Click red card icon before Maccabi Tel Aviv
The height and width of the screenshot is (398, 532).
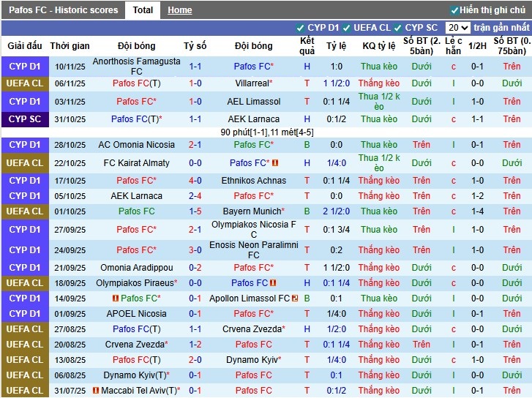(96, 391)
